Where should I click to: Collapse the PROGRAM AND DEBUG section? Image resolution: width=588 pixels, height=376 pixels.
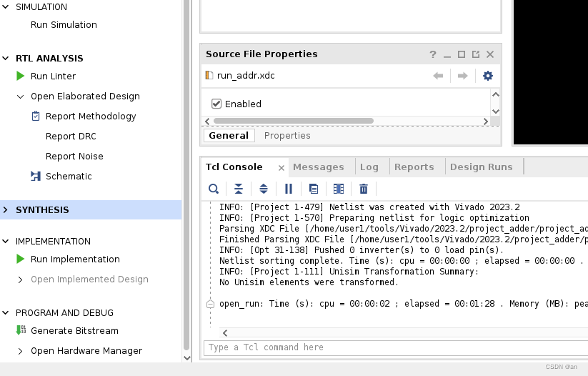coord(5,312)
